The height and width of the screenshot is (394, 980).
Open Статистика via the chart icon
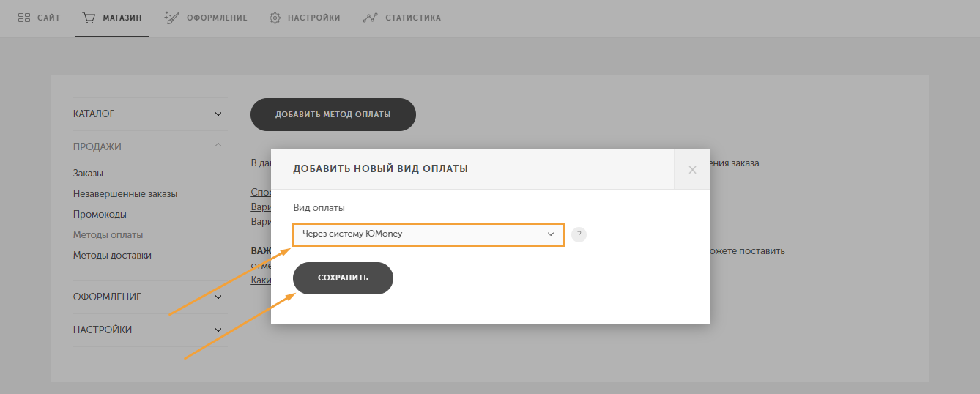pos(370,18)
